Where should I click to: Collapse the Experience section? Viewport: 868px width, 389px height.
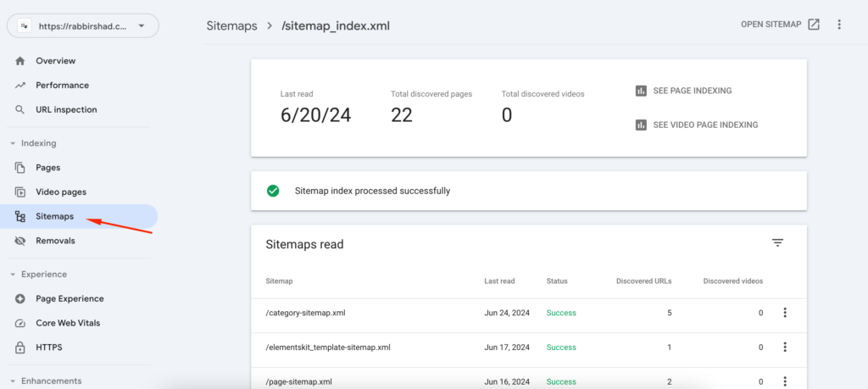(x=13, y=275)
